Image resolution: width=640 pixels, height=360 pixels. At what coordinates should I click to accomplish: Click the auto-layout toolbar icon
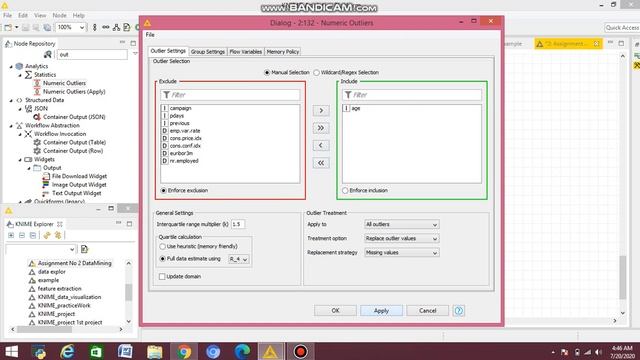[x=117, y=27]
